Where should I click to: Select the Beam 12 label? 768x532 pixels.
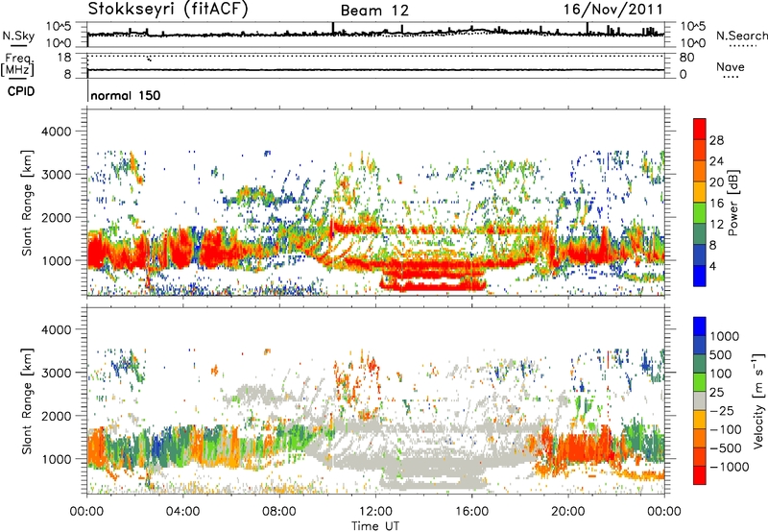pos(374,11)
